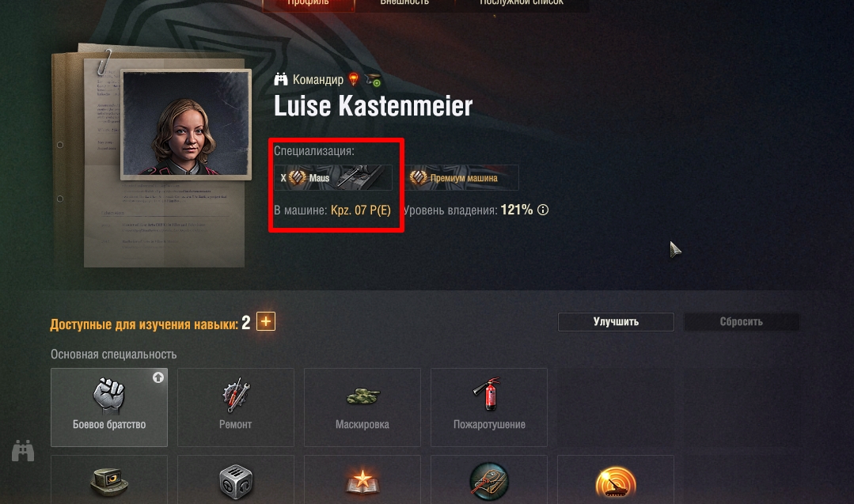The height and width of the screenshot is (504, 854).
Task: Click the Боевое братство fist icon
Action: click(x=109, y=396)
